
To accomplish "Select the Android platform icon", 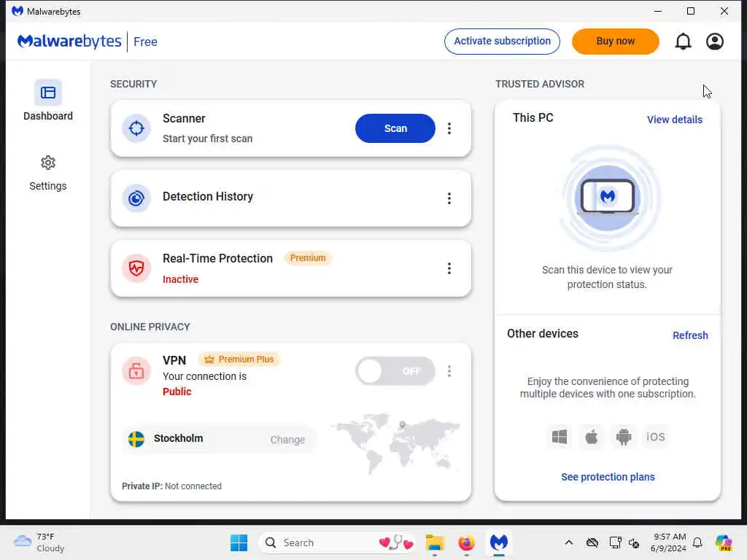I will coord(623,437).
